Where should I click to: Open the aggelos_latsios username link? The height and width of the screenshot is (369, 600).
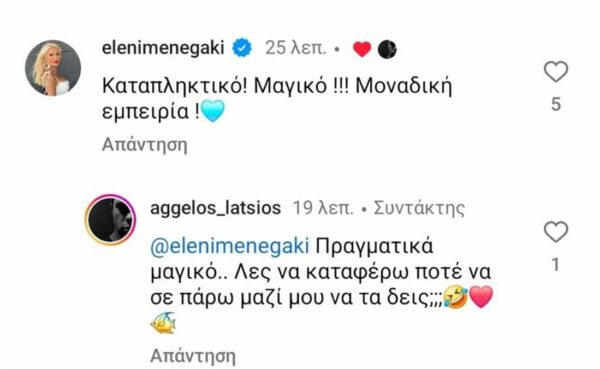pos(216,208)
